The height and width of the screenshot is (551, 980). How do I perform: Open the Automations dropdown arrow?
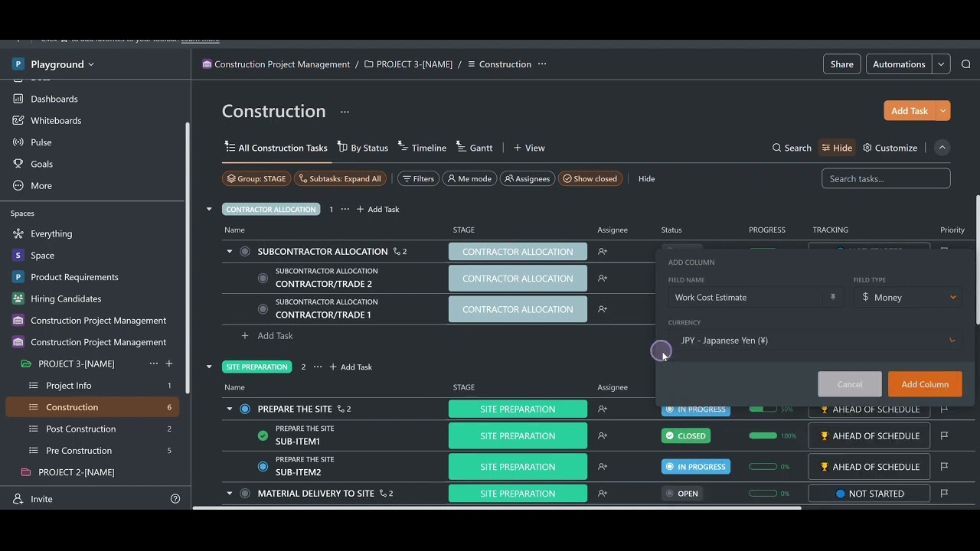coord(942,64)
